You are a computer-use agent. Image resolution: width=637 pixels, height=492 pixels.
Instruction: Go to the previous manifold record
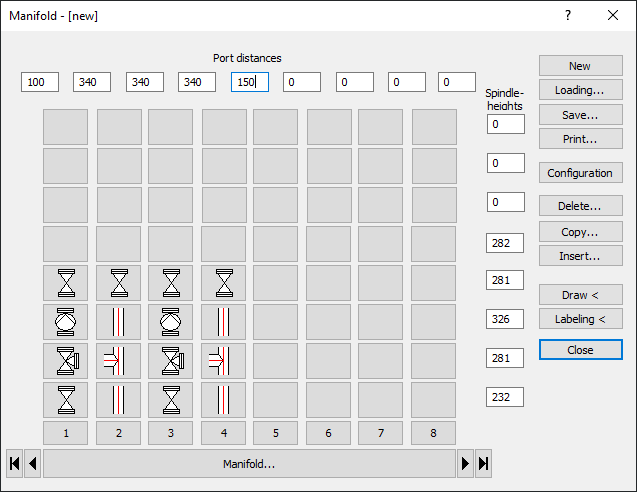32,464
